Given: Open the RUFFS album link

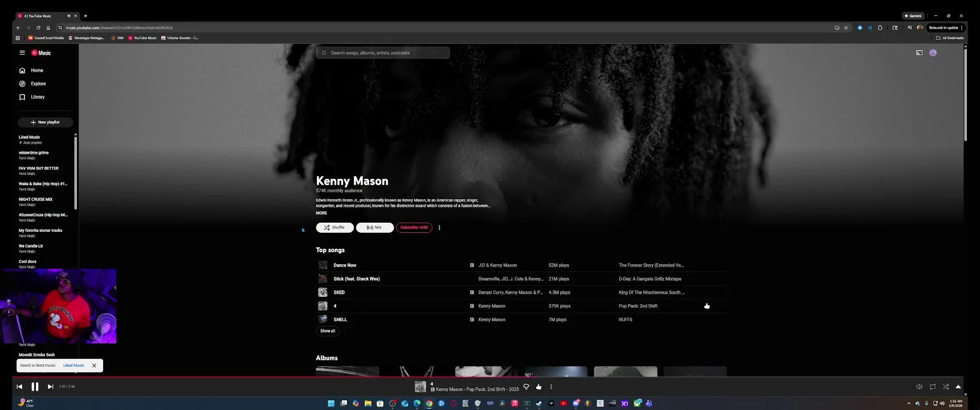Looking at the screenshot, I should [626, 320].
